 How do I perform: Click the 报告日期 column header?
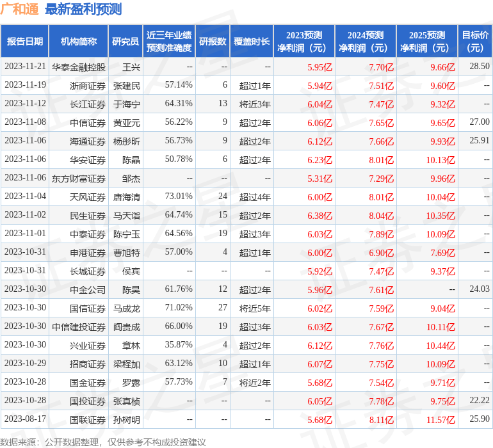click(x=25, y=41)
